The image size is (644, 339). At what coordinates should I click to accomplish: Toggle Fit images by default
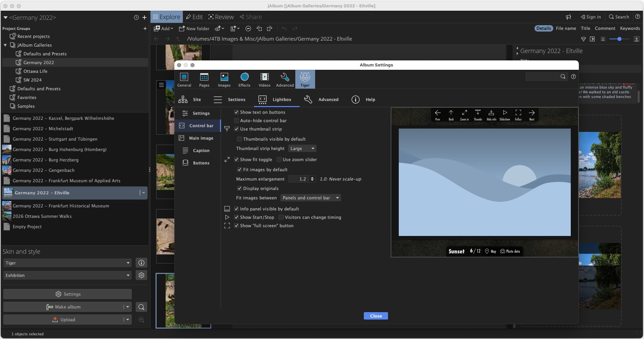pos(240,169)
